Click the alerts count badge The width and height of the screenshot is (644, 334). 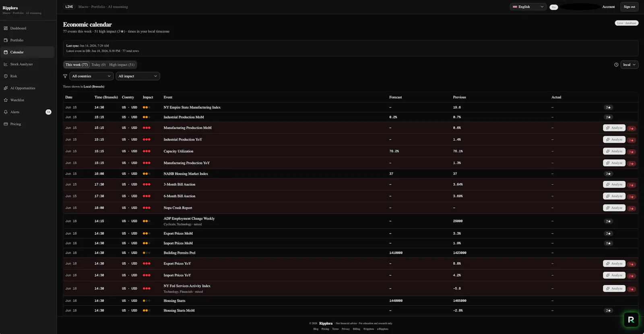(x=48, y=112)
